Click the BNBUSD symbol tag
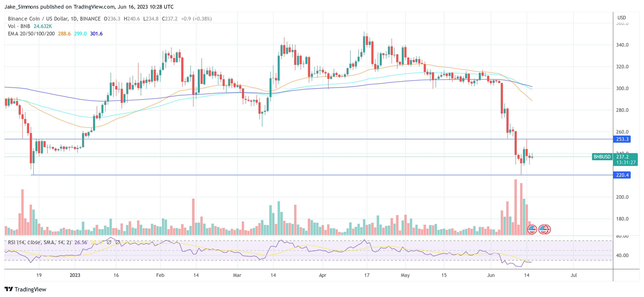644x297 pixels. pyautogui.click(x=602, y=157)
